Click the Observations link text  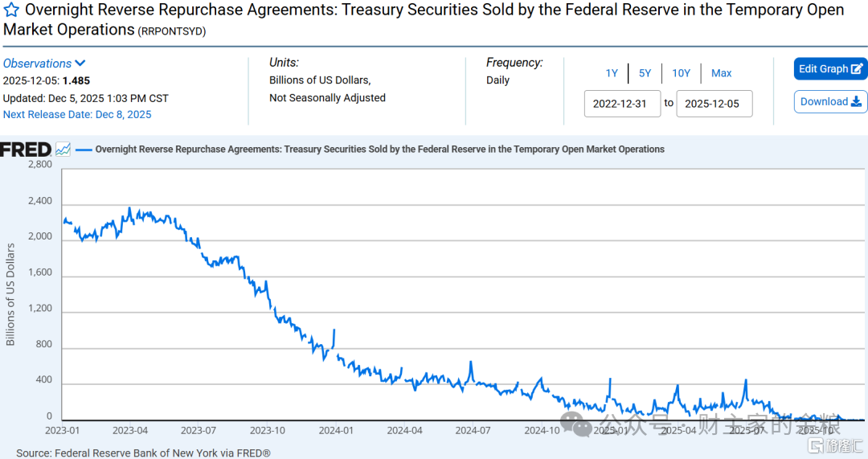pos(37,64)
